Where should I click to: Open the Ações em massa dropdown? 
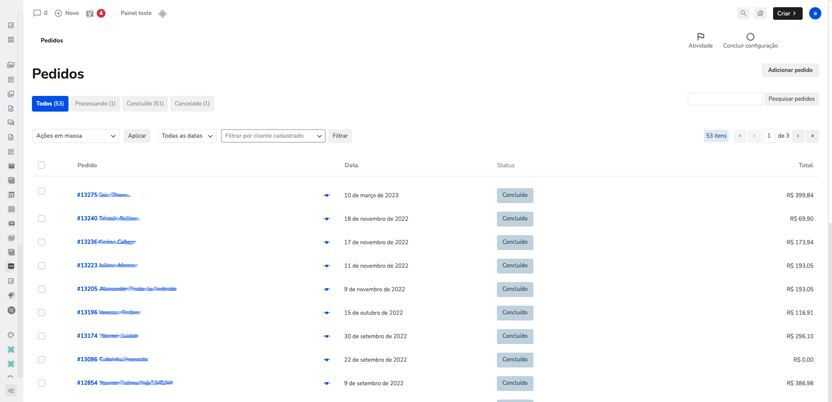(x=76, y=136)
